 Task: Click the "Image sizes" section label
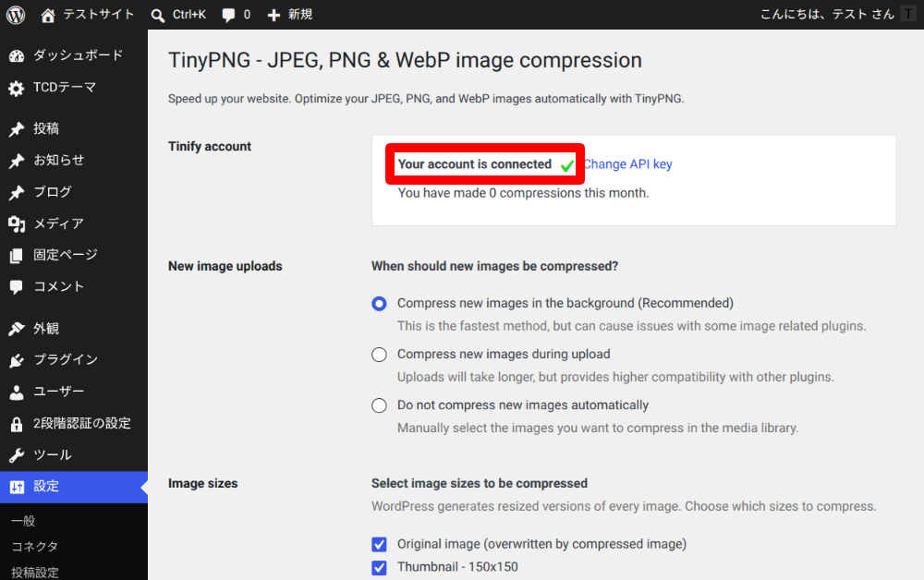click(202, 483)
